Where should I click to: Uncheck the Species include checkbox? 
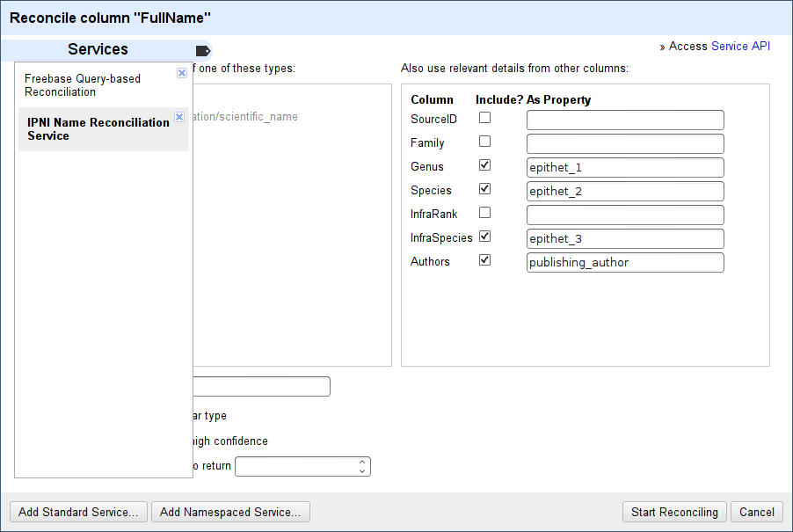484,189
